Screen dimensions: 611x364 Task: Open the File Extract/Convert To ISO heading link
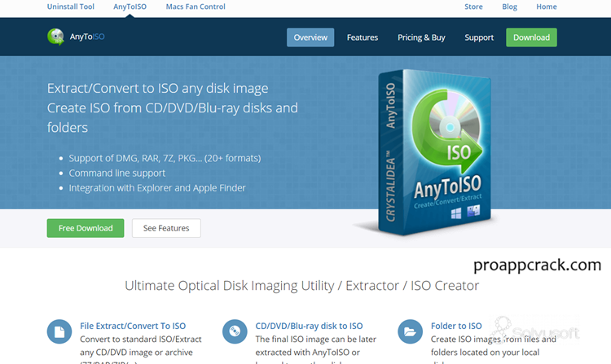click(133, 326)
